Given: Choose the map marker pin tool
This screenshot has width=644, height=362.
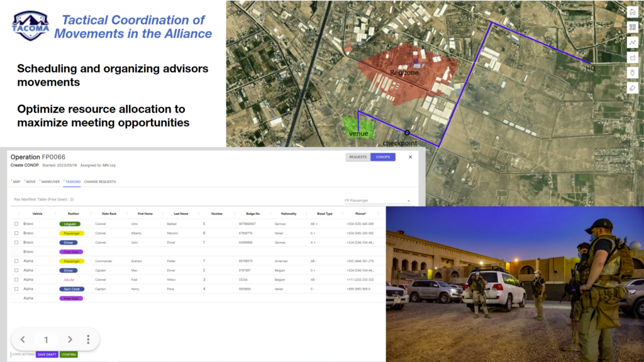Looking at the screenshot, I should (x=632, y=73).
